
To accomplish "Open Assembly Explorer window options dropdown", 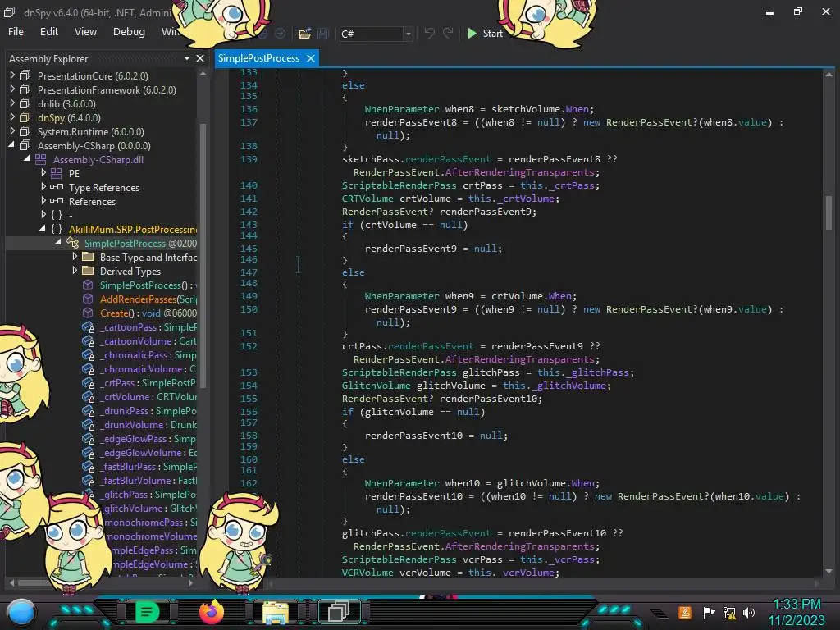I will [187, 58].
